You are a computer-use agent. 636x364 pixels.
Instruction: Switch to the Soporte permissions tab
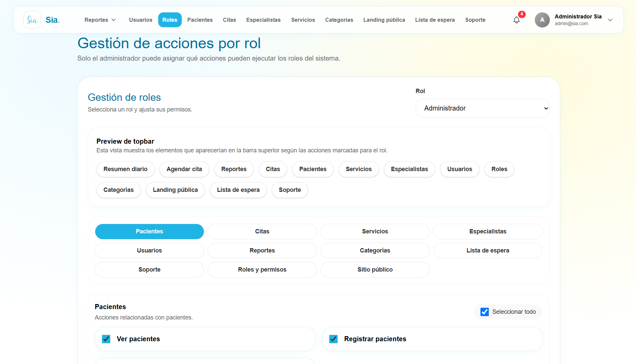150,270
